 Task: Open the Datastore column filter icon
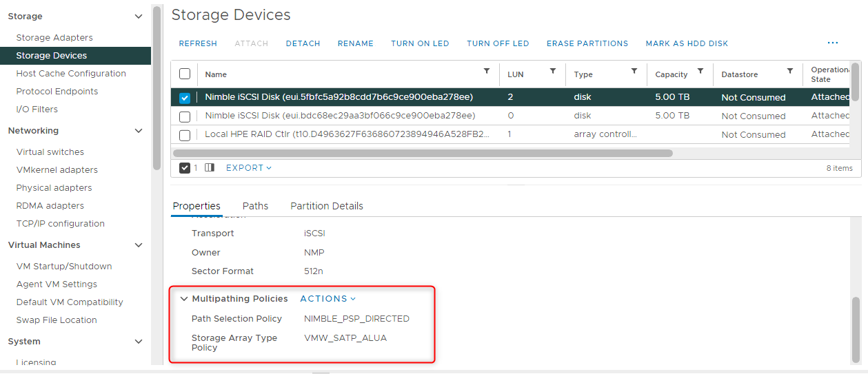point(789,71)
